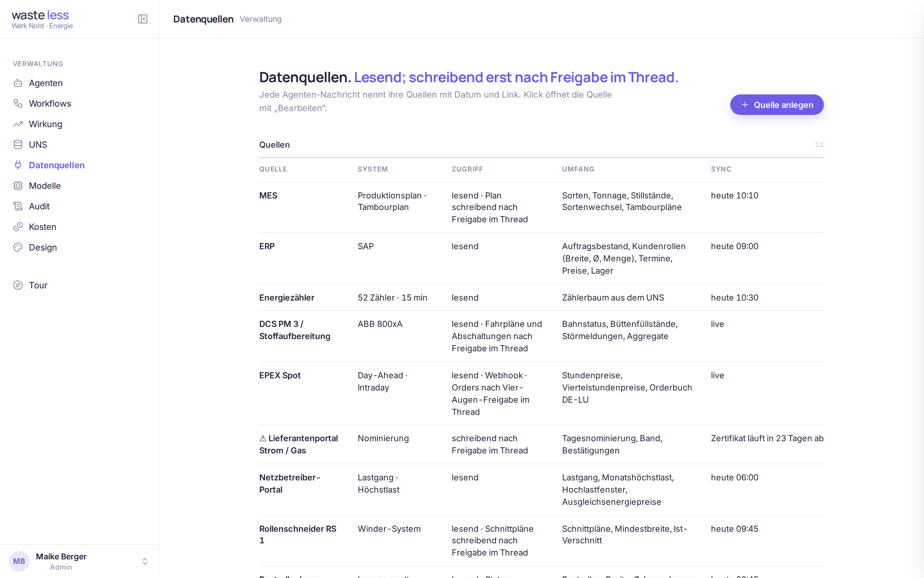Screen dimensions: 924x578
Task: Click the UNS database icon
Action: [x=18, y=144]
